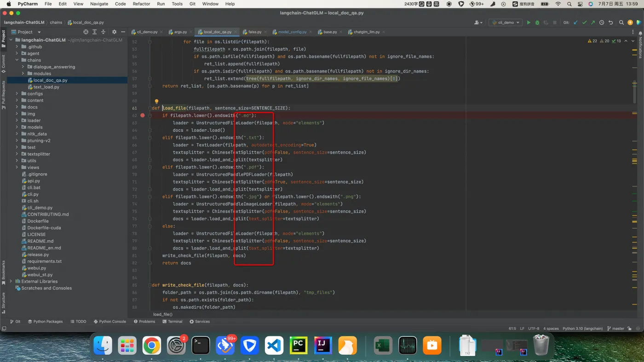Open Python Console tool window
The height and width of the screenshot is (362, 644).
(109, 322)
